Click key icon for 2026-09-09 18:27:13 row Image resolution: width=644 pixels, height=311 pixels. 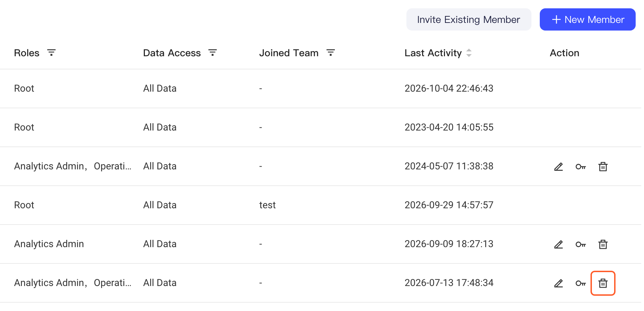click(581, 244)
